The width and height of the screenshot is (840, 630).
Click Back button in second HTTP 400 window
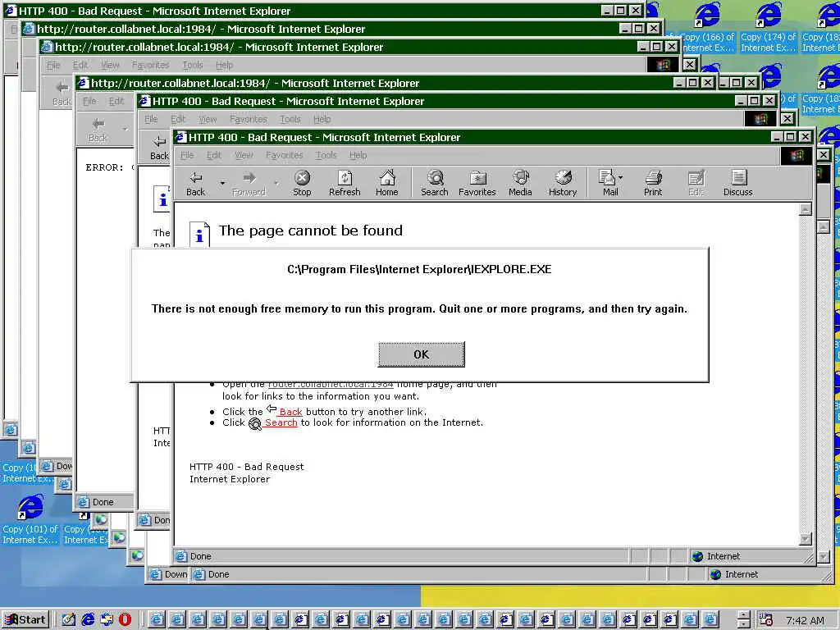pos(159,148)
